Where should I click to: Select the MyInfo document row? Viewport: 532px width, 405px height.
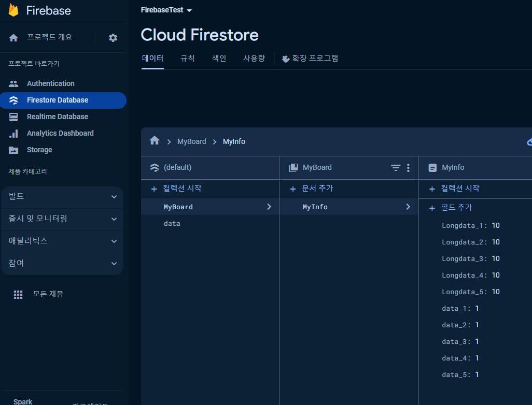click(349, 207)
